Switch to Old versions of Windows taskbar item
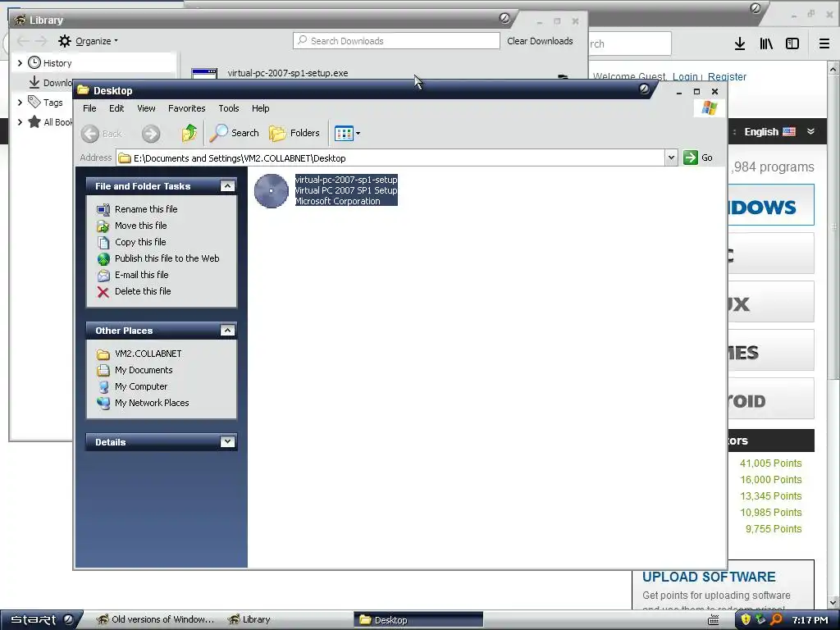The image size is (840, 630). (x=155, y=620)
